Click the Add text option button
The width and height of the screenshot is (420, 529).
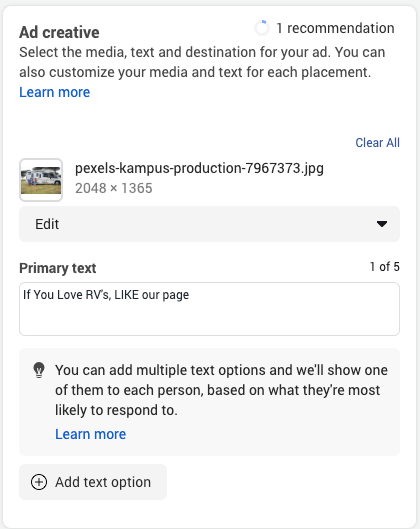tap(93, 482)
